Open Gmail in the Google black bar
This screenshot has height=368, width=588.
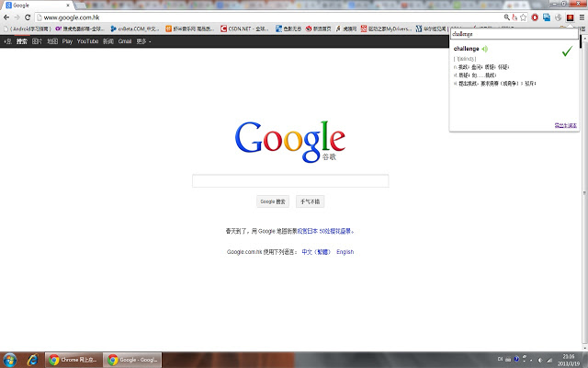(125, 41)
